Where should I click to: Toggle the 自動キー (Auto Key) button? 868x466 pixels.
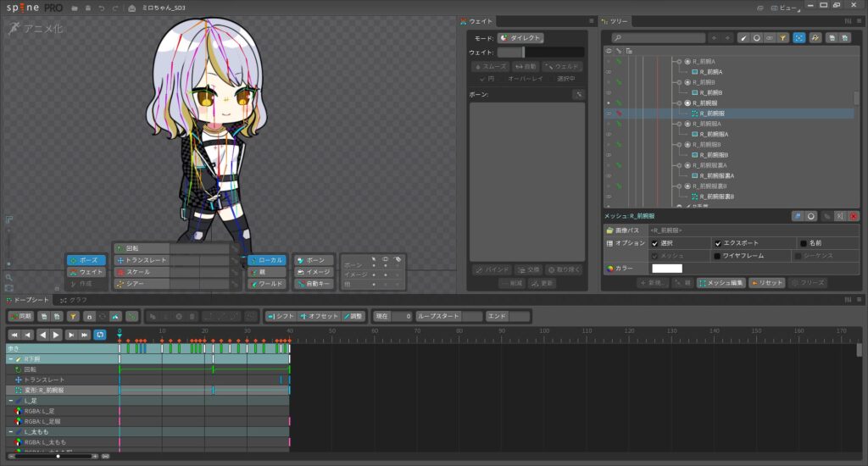(x=314, y=283)
